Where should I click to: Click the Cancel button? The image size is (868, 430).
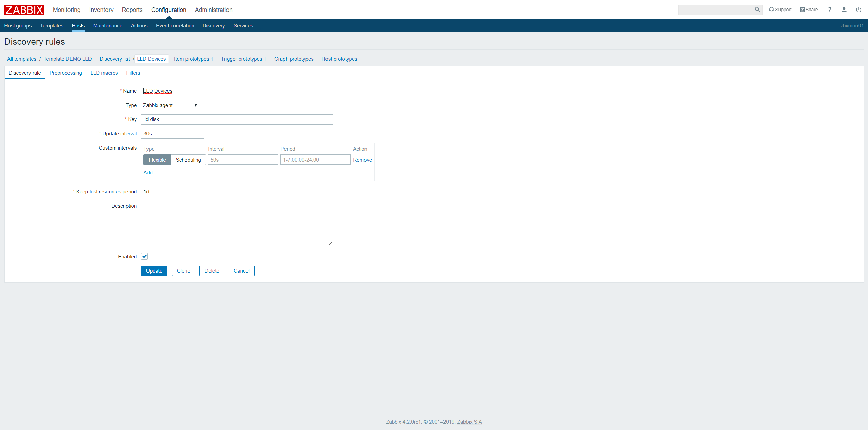pyautogui.click(x=241, y=271)
